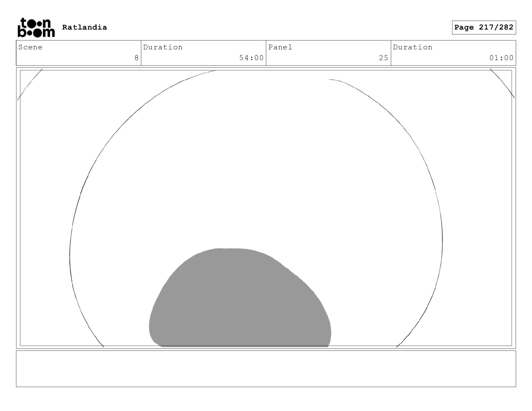Image resolution: width=532 pixels, height=411 pixels.
Task: Click the 'Page 217/282' indicator box
Action: point(484,28)
